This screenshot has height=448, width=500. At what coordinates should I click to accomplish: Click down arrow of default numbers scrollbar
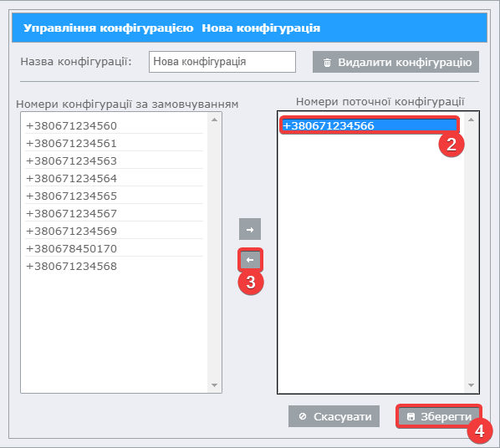pyautogui.click(x=214, y=385)
